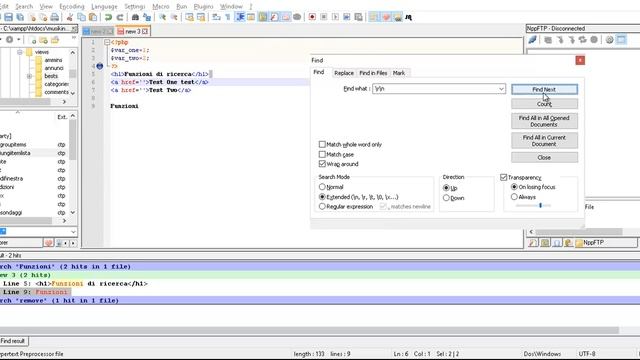Open Find via binoculars toolbar icon
This screenshot has height=360, width=640.
click(135, 17)
